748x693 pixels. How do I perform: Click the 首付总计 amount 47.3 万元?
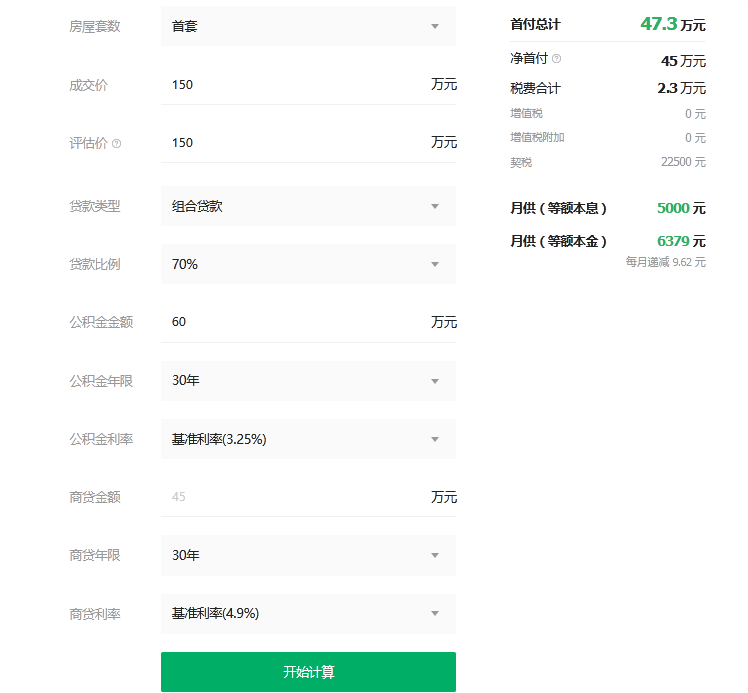pyautogui.click(x=672, y=24)
